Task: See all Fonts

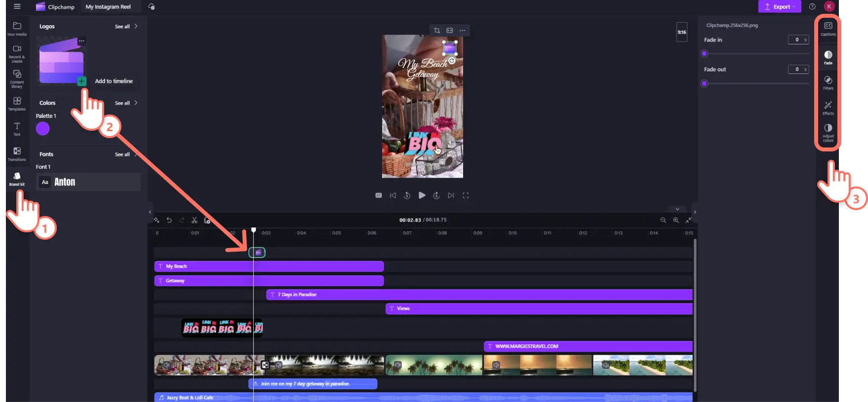Action: 126,154
